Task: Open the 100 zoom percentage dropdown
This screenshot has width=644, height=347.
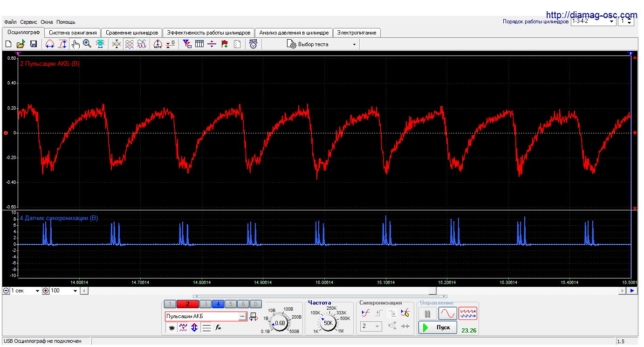Action: [64, 291]
